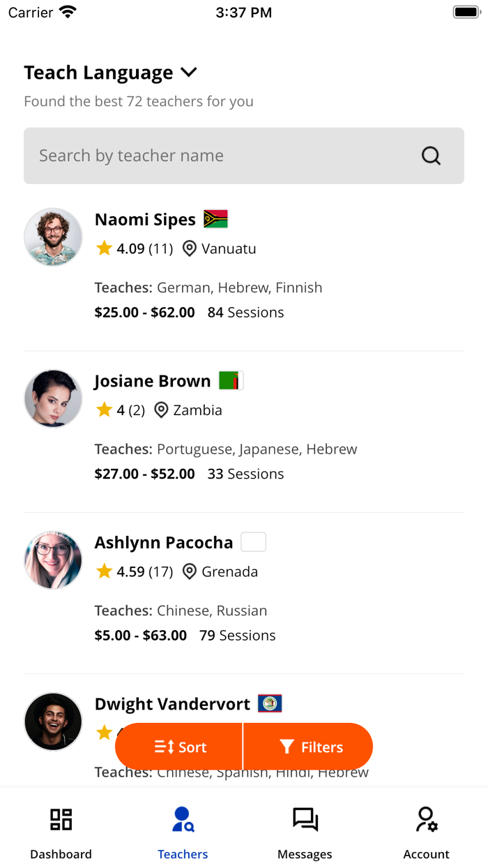Select the Dashboard grid icon

point(61,819)
